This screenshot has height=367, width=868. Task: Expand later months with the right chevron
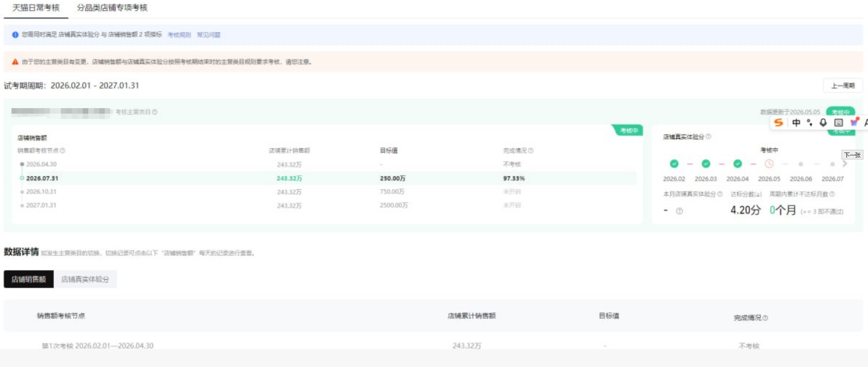(845, 164)
